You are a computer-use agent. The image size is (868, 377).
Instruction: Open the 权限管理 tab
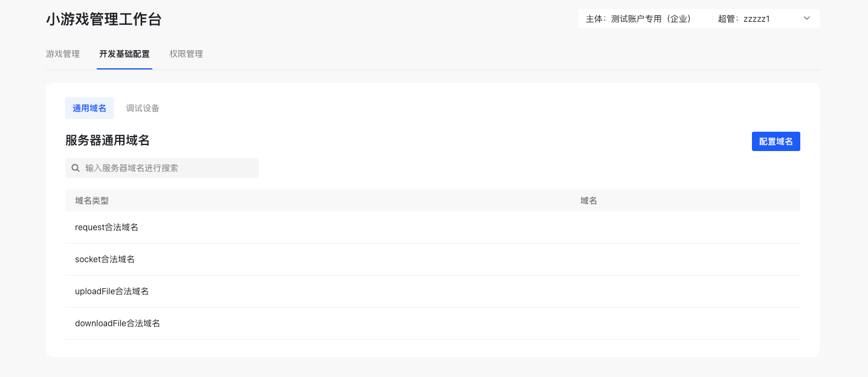point(186,54)
